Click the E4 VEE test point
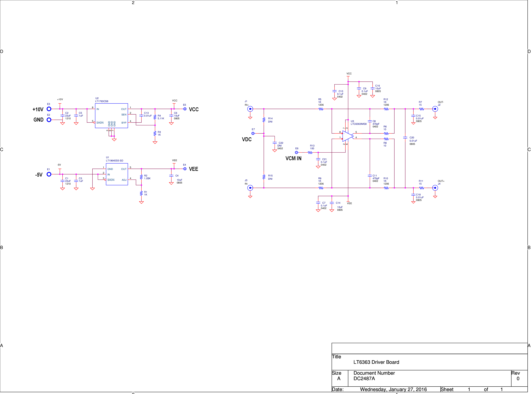The width and height of the screenshot is (532, 394). (185, 169)
